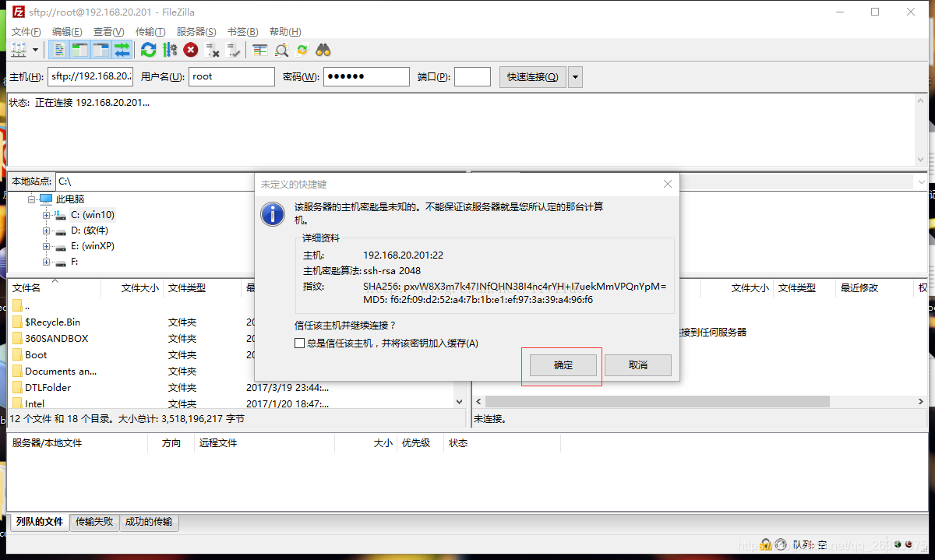The height and width of the screenshot is (560, 935).
Task: Click the 本地站点 path field
Action: click(x=260, y=181)
